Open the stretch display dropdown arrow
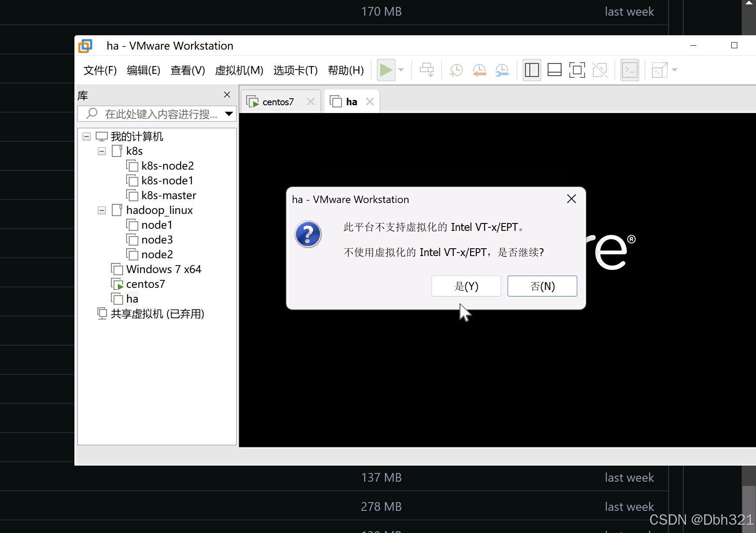 675,70
